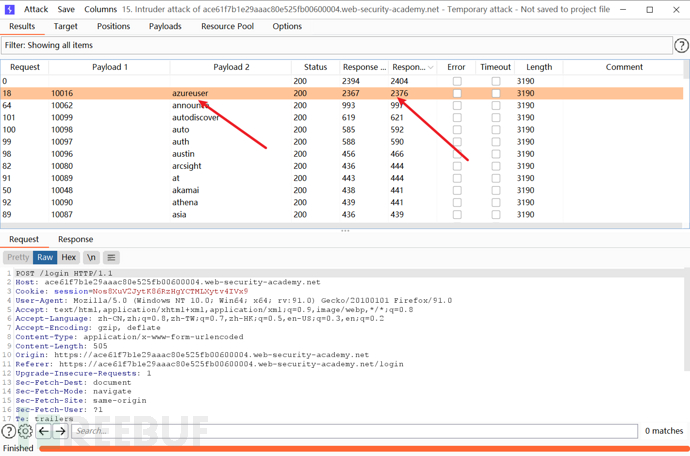The width and height of the screenshot is (690, 456).
Task: Toggle the \n non-printable characters button
Action: [x=92, y=257]
